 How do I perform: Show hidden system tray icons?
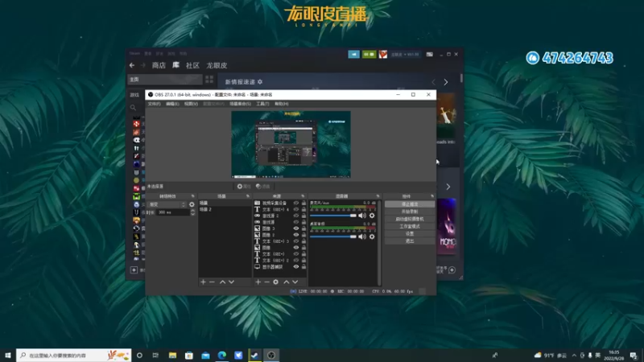coord(574,356)
